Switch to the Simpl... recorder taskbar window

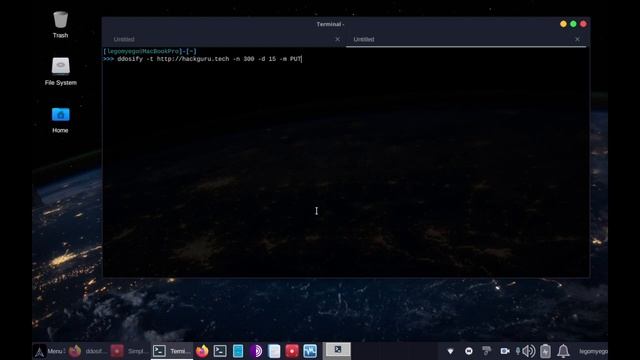point(129,351)
